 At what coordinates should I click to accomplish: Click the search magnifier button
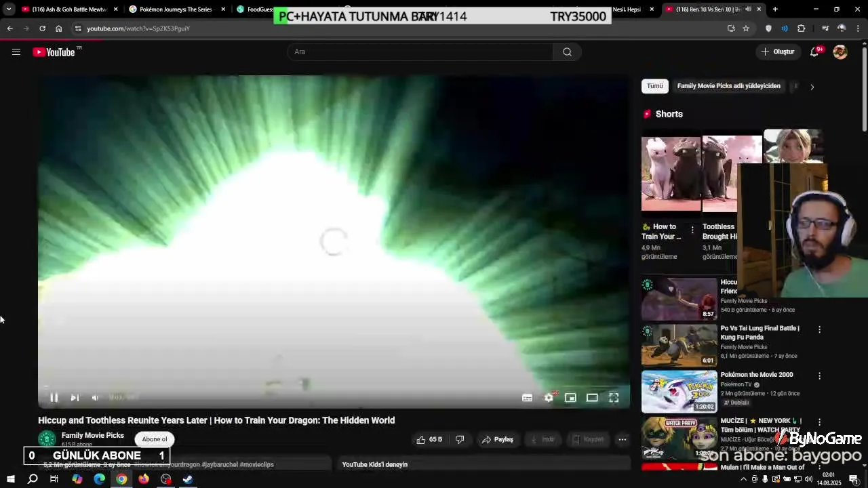(567, 52)
